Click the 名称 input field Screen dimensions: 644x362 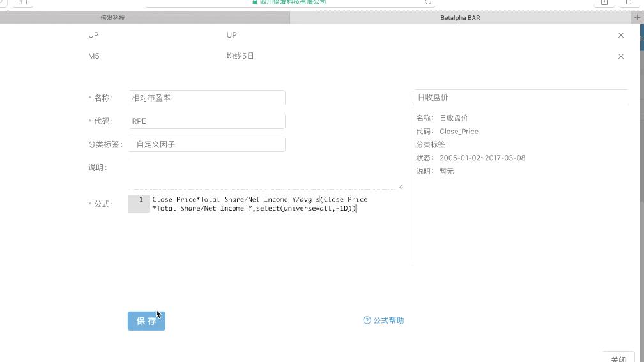(206, 98)
